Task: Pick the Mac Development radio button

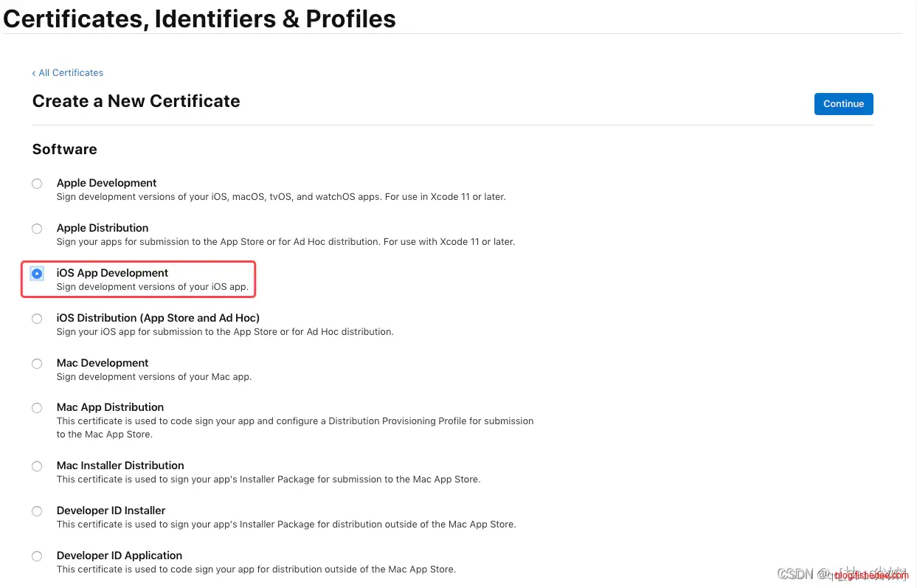Action: tap(37, 364)
